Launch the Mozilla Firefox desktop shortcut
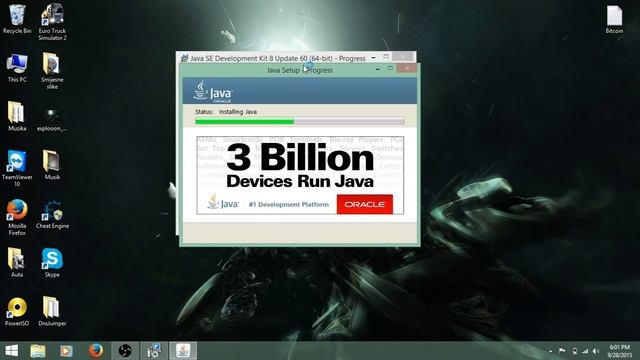This screenshot has height=360, width=640. pos(17,217)
